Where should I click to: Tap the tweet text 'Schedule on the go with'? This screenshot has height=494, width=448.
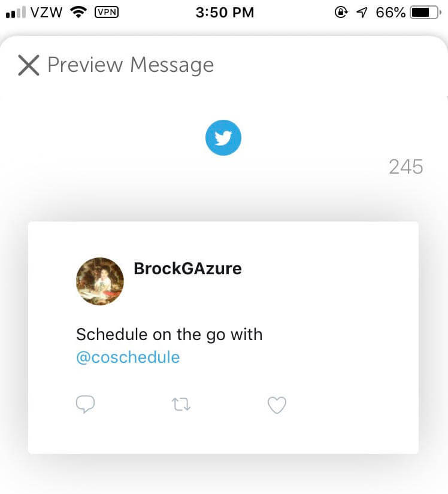[169, 334]
